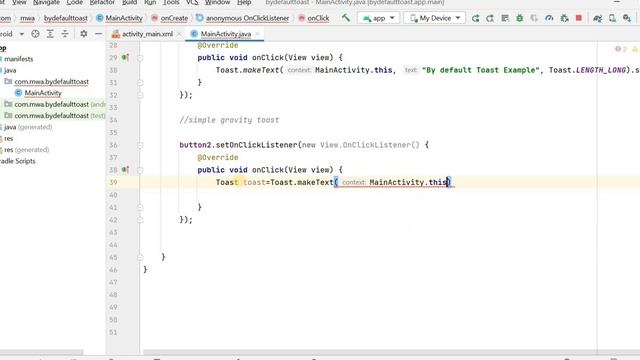Select the manifests folder in Project tree
Viewport: 640px width, 360px height.
tap(18, 59)
